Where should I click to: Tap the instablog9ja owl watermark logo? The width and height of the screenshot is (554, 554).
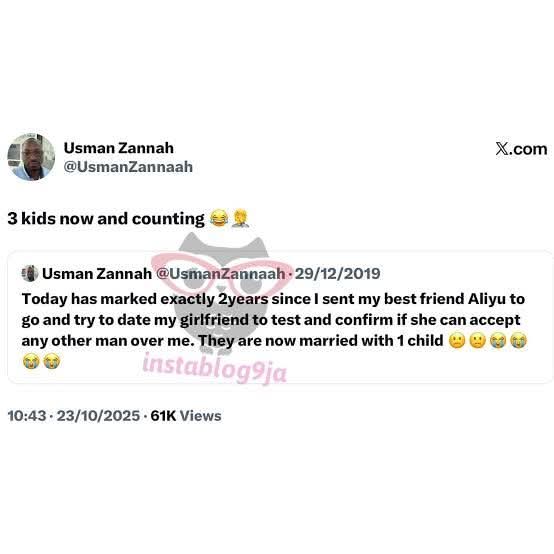pyautogui.click(x=223, y=293)
